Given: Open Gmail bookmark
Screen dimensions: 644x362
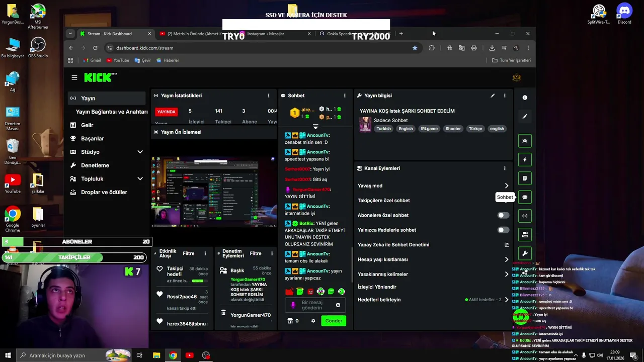Looking at the screenshot, I should [91, 60].
